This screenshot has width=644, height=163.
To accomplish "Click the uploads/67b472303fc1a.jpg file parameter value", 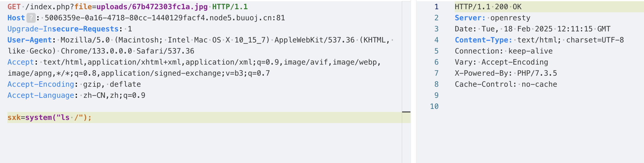I will click(152, 7).
